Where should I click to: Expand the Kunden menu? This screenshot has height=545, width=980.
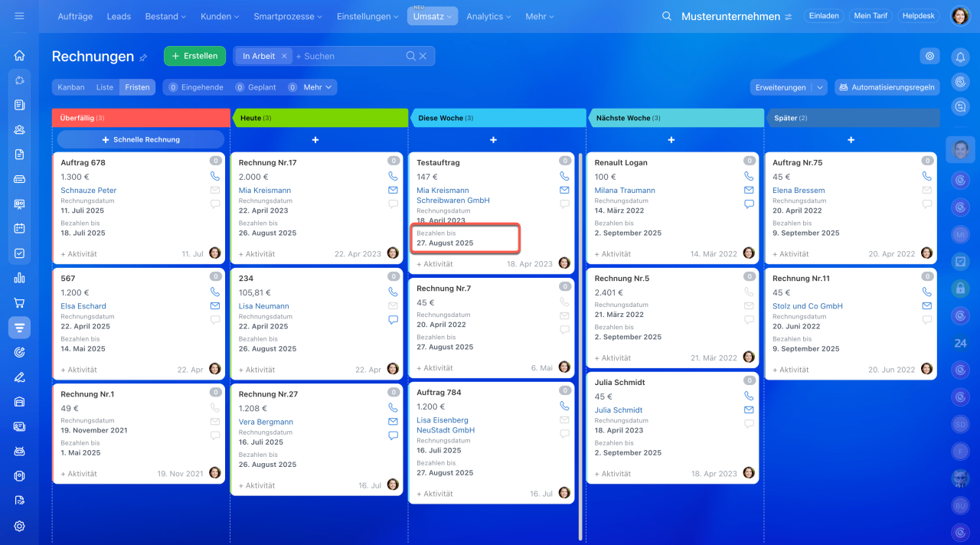(x=220, y=16)
